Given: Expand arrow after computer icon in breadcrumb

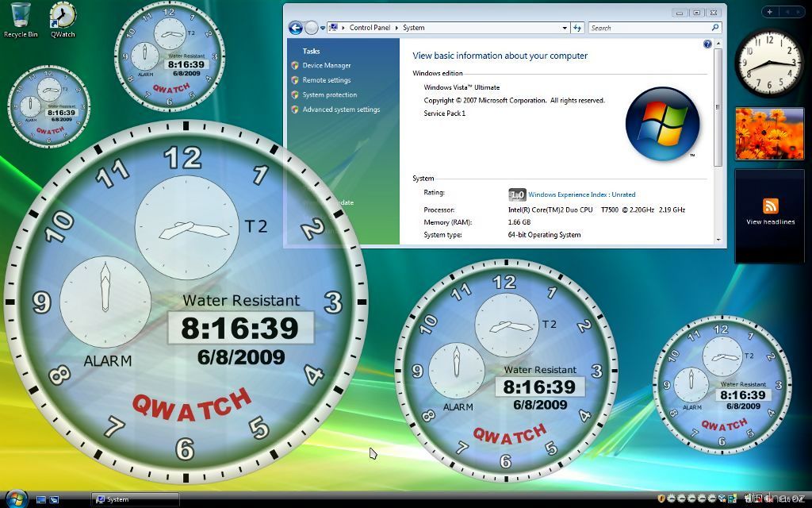Looking at the screenshot, I should click(x=343, y=28).
